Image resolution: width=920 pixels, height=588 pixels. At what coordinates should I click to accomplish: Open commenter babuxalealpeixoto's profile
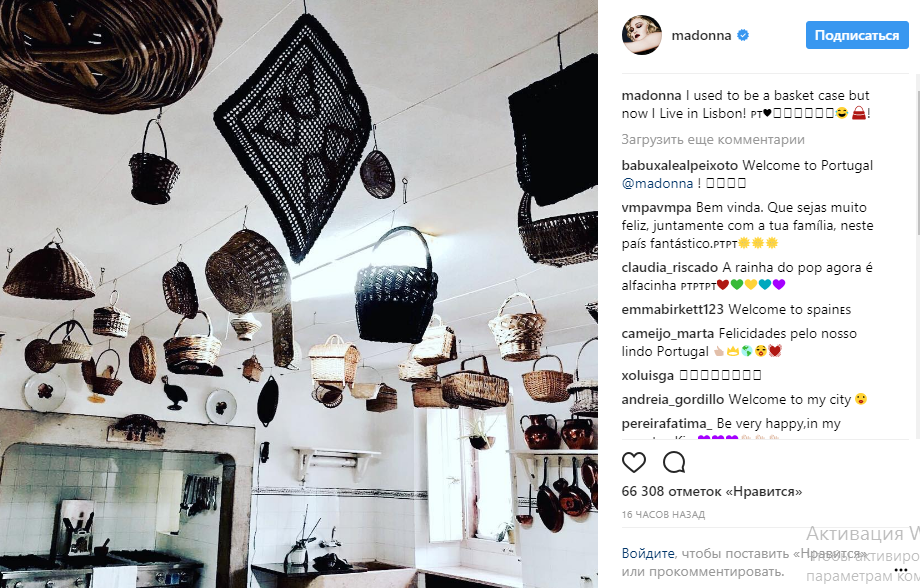(x=679, y=165)
